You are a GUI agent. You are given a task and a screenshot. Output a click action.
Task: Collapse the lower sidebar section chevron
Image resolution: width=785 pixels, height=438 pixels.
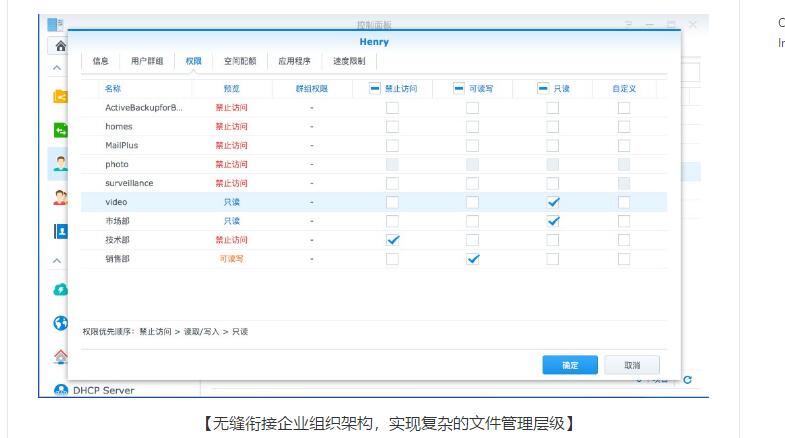(x=57, y=261)
